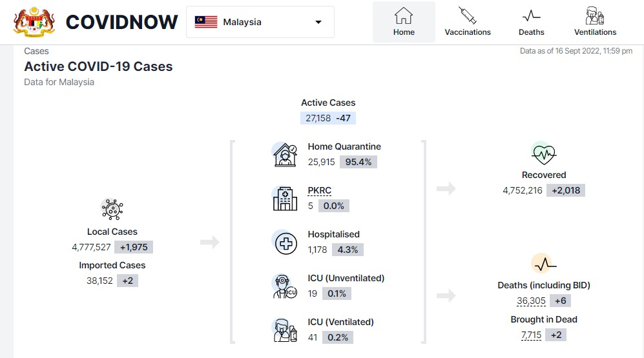Open the Vaccinations tab
This screenshot has height=358, width=644.
pos(468,22)
